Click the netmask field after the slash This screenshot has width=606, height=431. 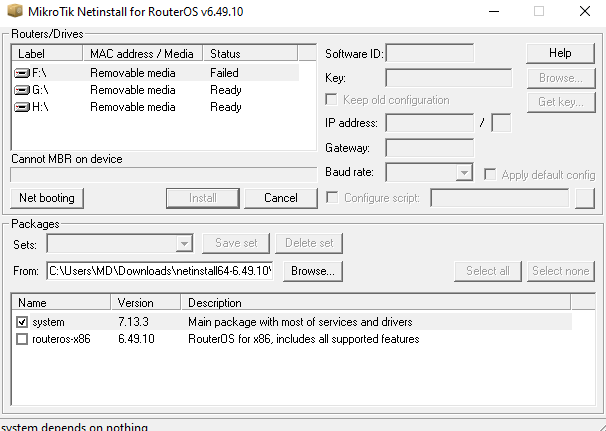[x=501, y=123]
